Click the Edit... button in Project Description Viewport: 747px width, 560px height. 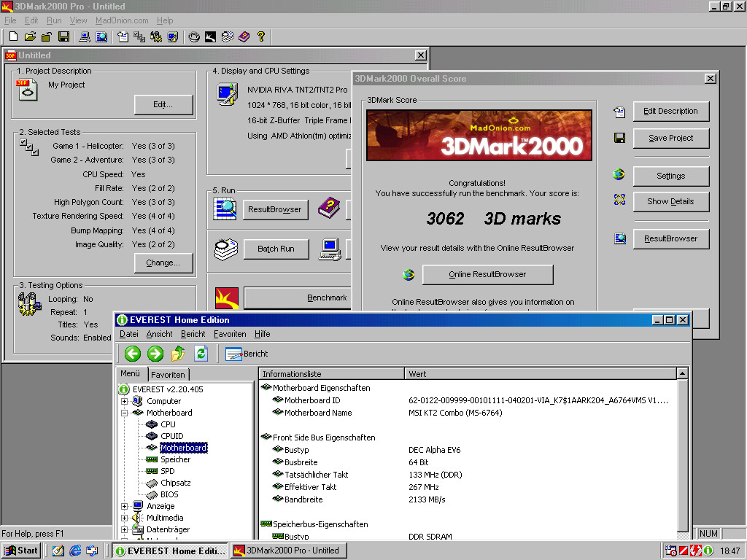click(x=163, y=105)
